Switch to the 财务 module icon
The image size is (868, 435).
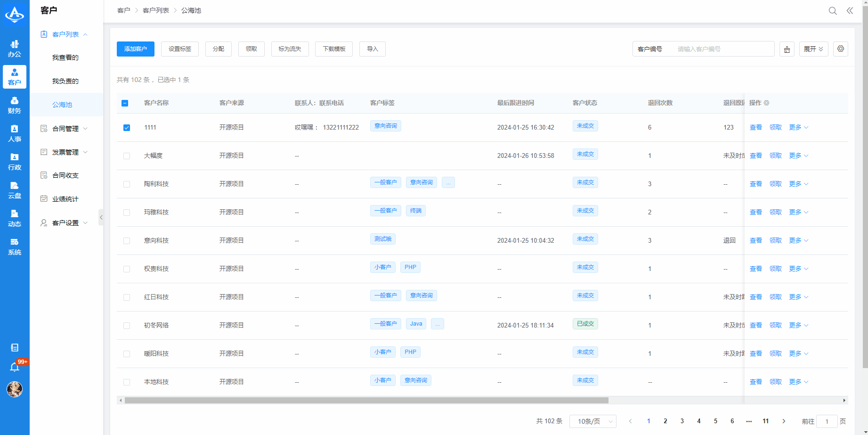point(15,105)
